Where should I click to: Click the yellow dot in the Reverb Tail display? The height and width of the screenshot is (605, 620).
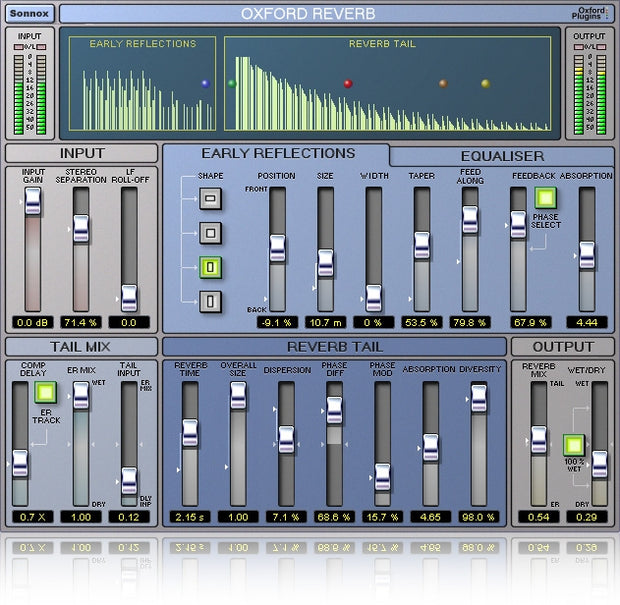(x=486, y=83)
